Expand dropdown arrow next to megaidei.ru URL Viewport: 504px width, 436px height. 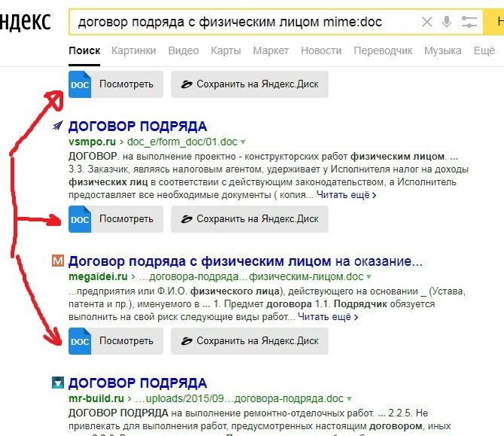click(x=369, y=276)
